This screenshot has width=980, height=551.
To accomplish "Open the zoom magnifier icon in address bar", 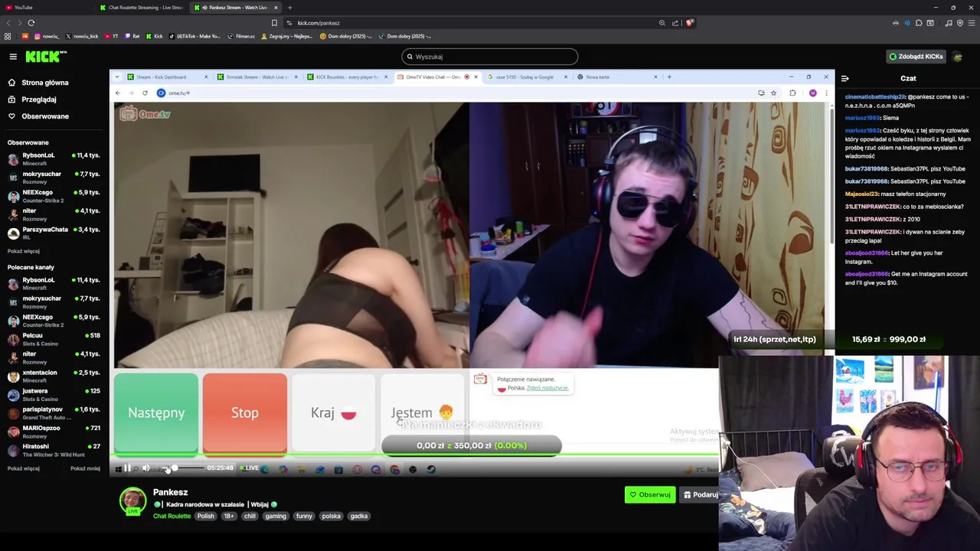I will 661,23.
